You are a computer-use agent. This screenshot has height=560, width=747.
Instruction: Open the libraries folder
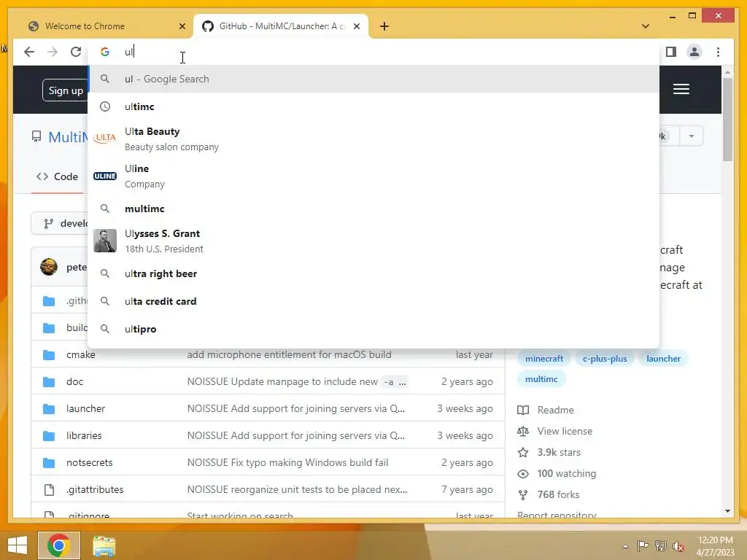(x=84, y=436)
